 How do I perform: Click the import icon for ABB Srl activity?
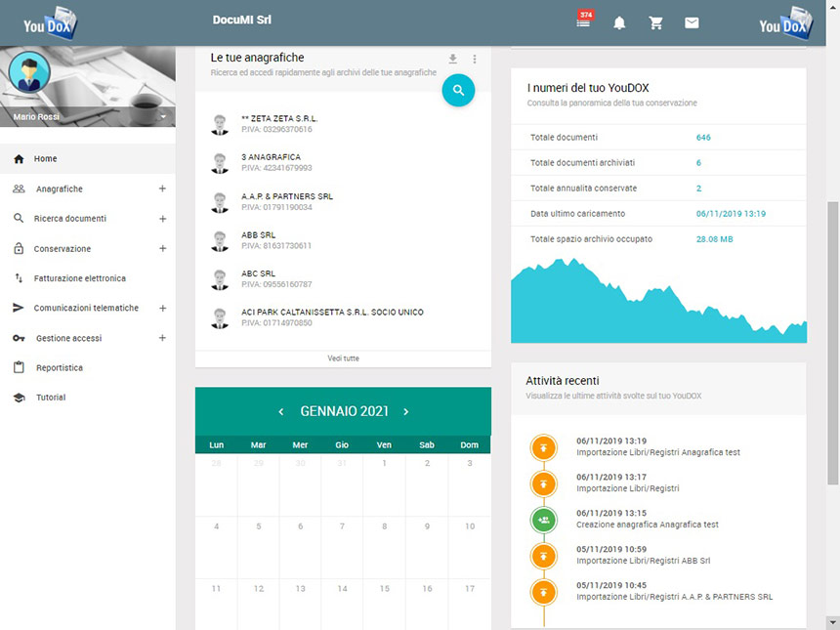point(544,556)
